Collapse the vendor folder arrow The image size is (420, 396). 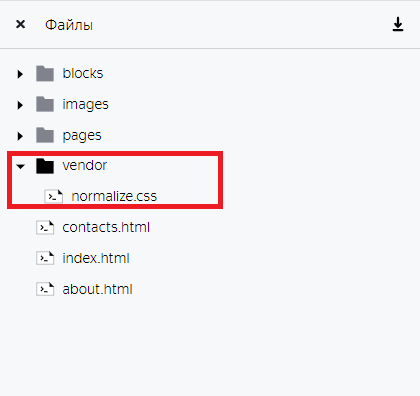[x=21, y=166]
